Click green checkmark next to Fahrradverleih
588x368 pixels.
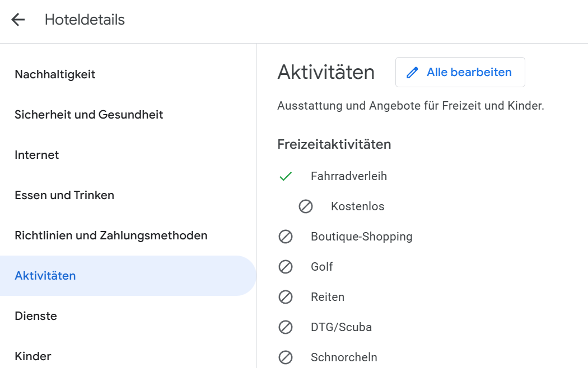coord(286,177)
